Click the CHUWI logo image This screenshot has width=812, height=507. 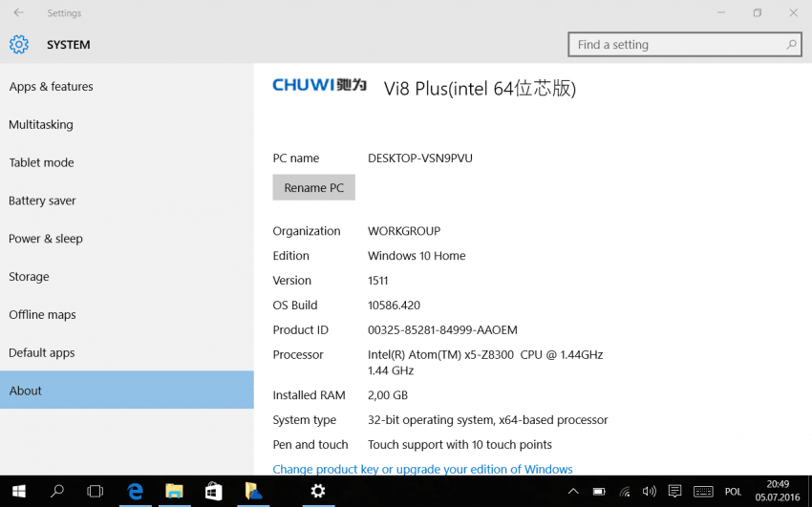coord(319,85)
